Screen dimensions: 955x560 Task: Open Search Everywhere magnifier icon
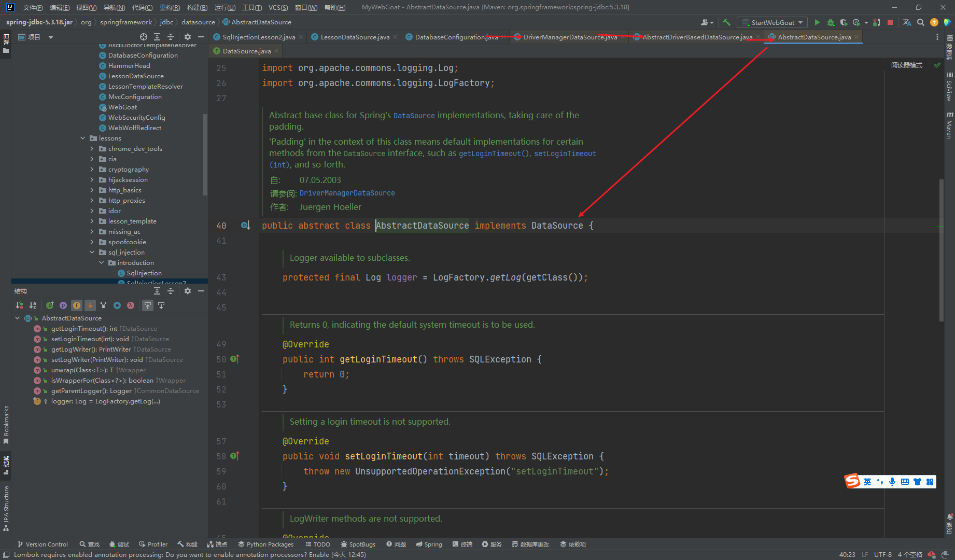[921, 22]
